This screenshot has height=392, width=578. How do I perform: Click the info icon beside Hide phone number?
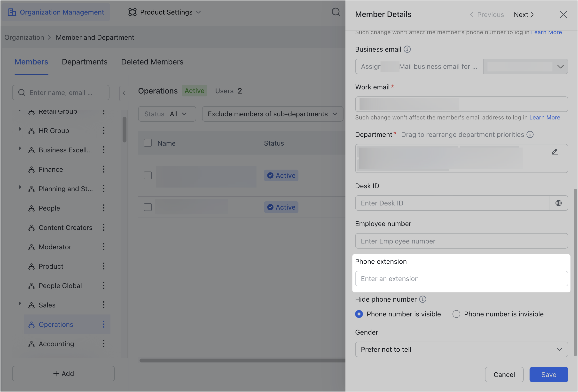(423, 299)
